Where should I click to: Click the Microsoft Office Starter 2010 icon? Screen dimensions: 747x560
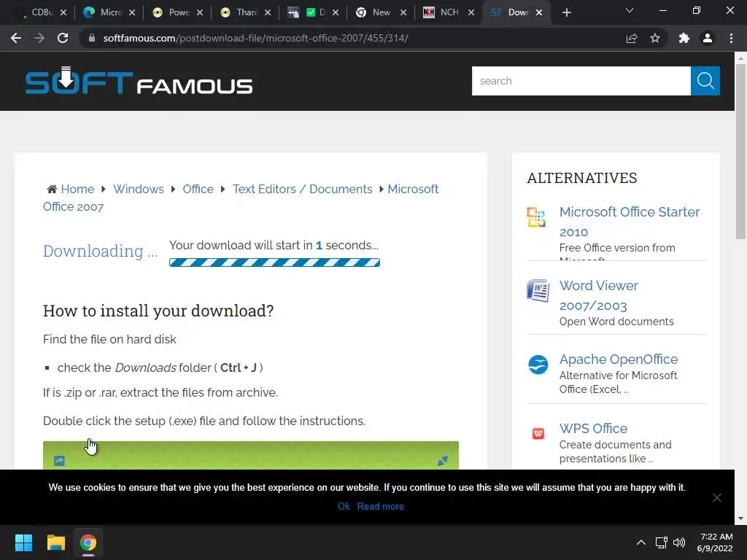coord(536,217)
